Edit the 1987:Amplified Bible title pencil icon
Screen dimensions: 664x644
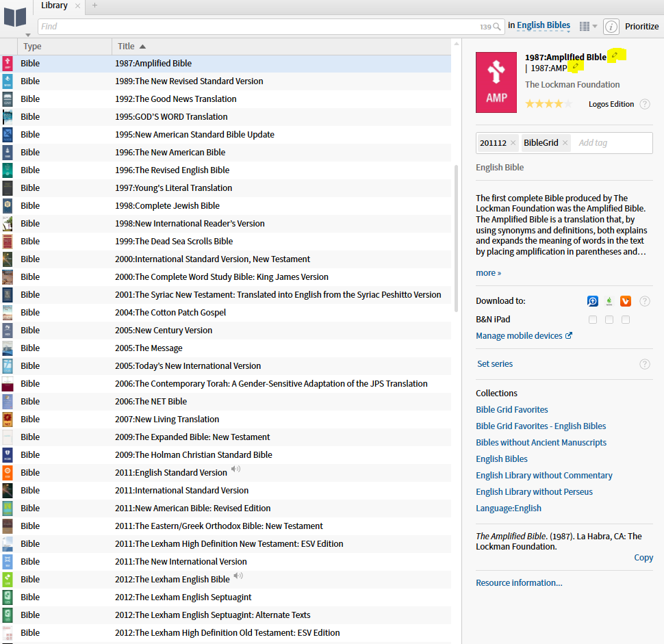coord(615,55)
